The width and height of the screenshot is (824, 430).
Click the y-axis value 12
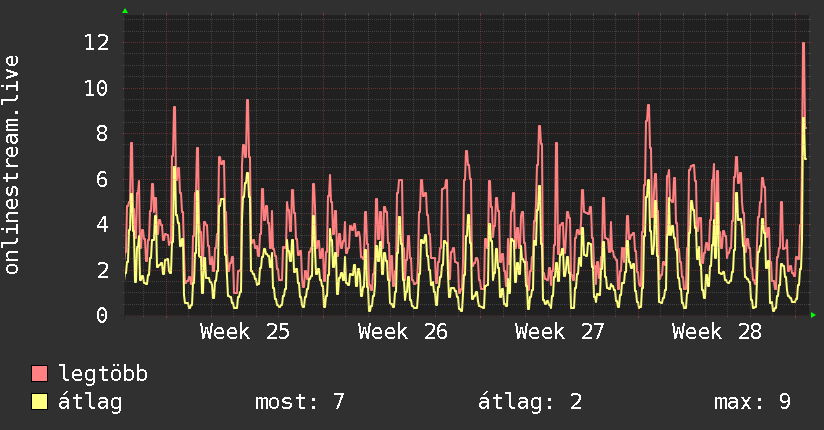(97, 43)
